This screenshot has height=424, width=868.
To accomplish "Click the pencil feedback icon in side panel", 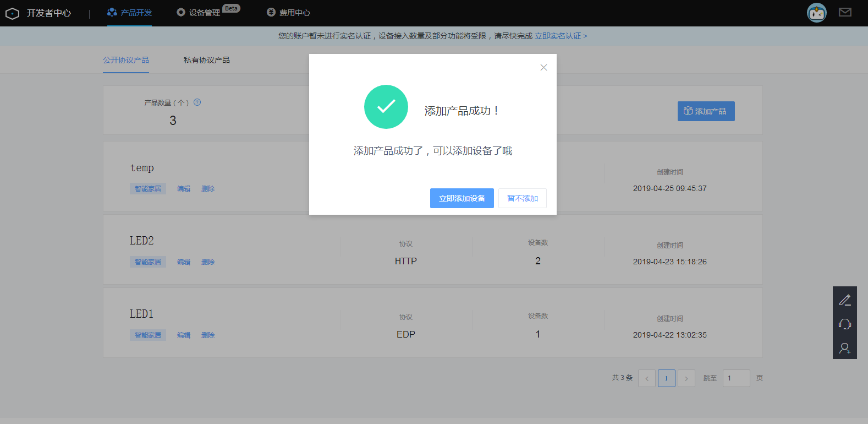I will tap(845, 300).
